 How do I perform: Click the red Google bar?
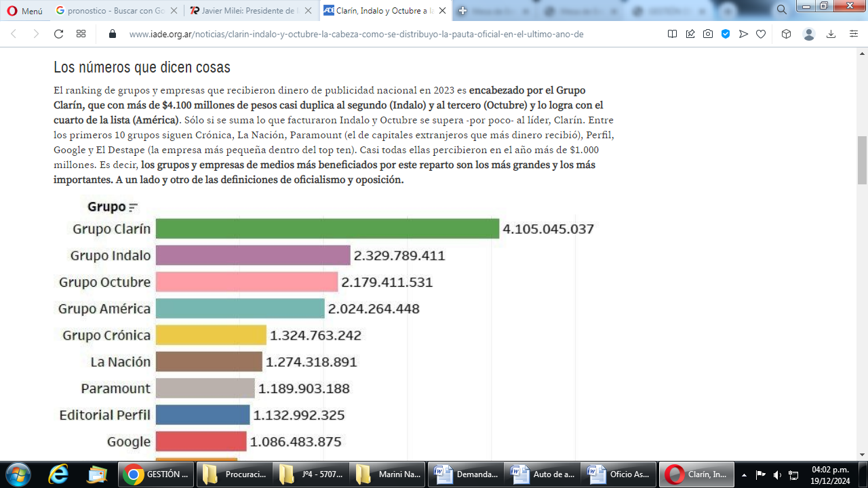pos(201,441)
